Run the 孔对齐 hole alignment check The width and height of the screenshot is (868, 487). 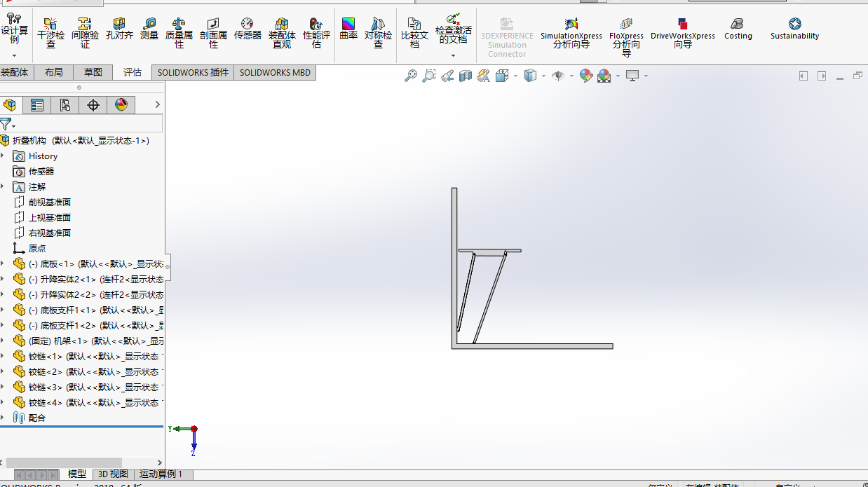point(119,29)
